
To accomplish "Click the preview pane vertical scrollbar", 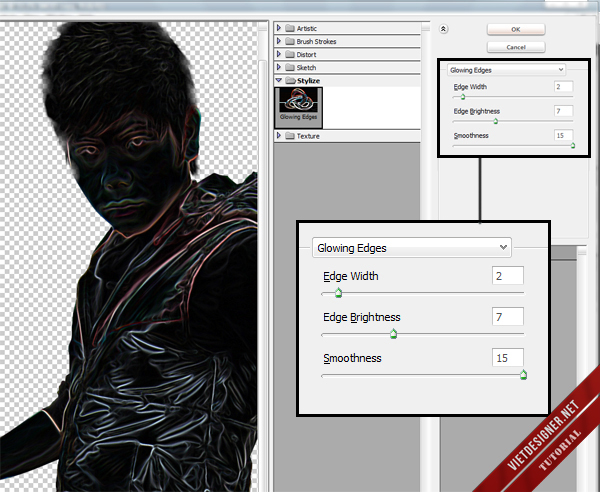I will click(263, 256).
